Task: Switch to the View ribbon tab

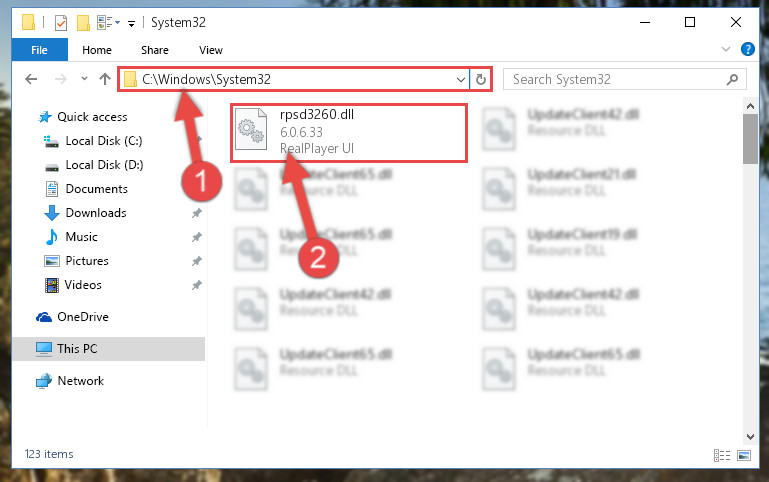Action: pos(211,50)
